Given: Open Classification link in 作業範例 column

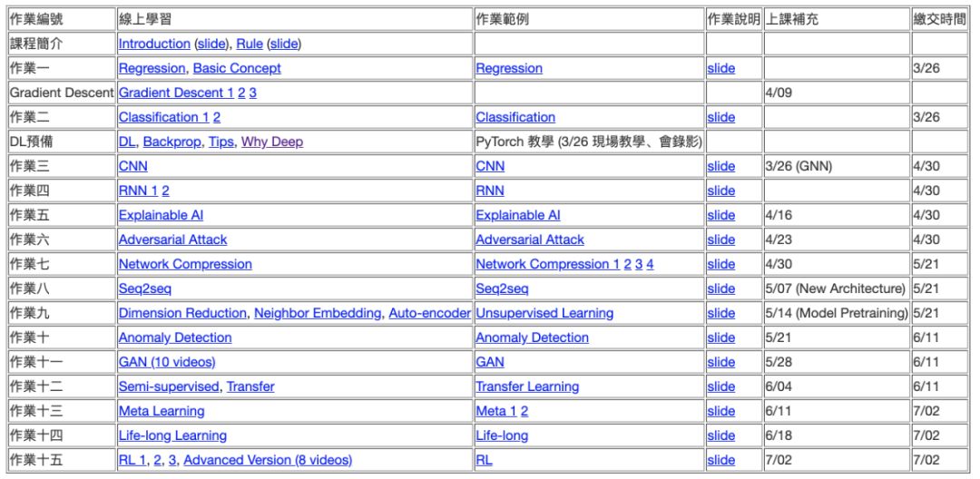Looking at the screenshot, I should 515,117.
